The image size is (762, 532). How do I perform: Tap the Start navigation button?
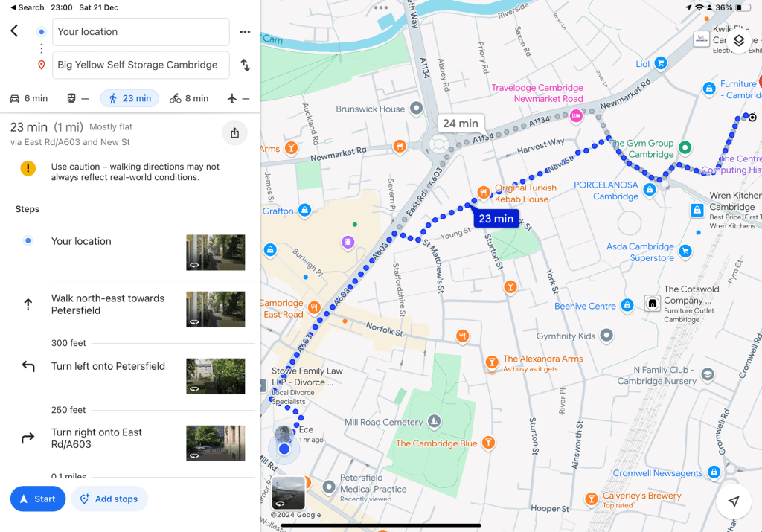pyautogui.click(x=38, y=499)
